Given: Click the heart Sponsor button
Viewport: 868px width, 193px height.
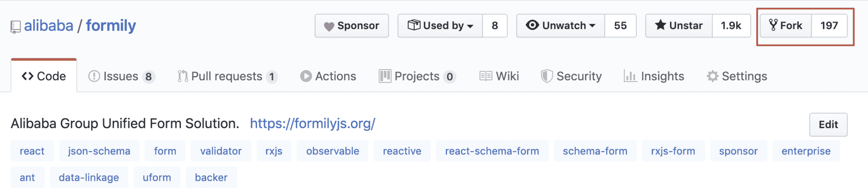Looking at the screenshot, I should tap(351, 26).
